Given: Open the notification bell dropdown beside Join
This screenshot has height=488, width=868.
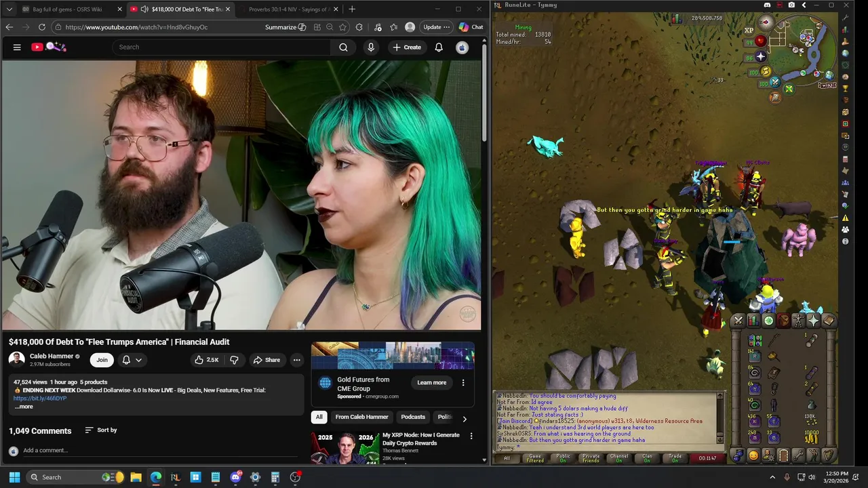Looking at the screenshot, I should pyautogui.click(x=132, y=360).
